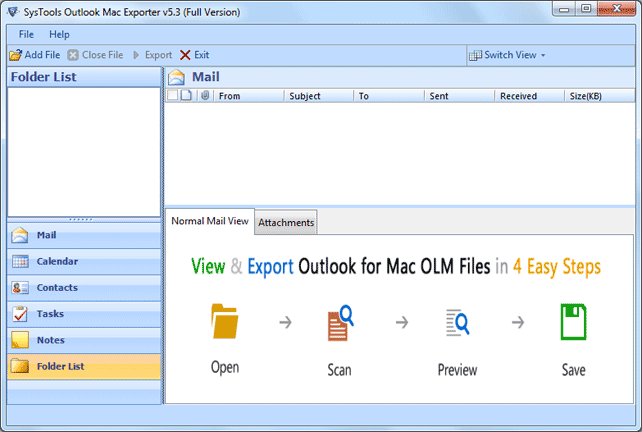Screen dimensions: 642x432
Task: Click the Close File toolbar icon
Action: pyautogui.click(x=73, y=55)
